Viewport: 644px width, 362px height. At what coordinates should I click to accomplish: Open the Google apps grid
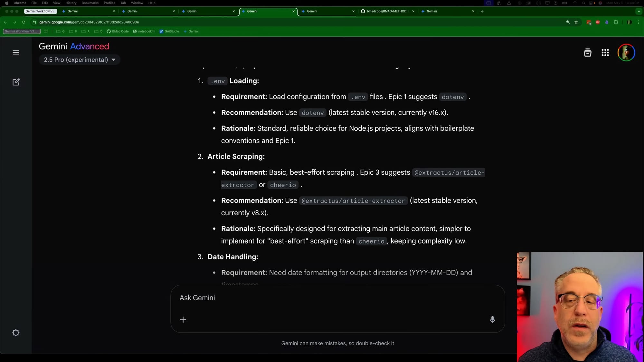605,52
